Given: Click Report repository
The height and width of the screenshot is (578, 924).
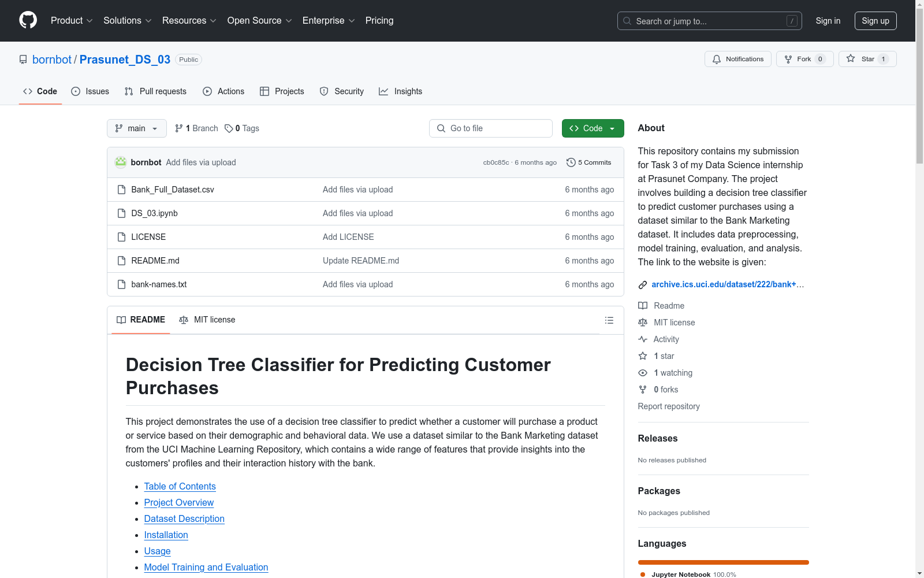Looking at the screenshot, I should (x=669, y=406).
